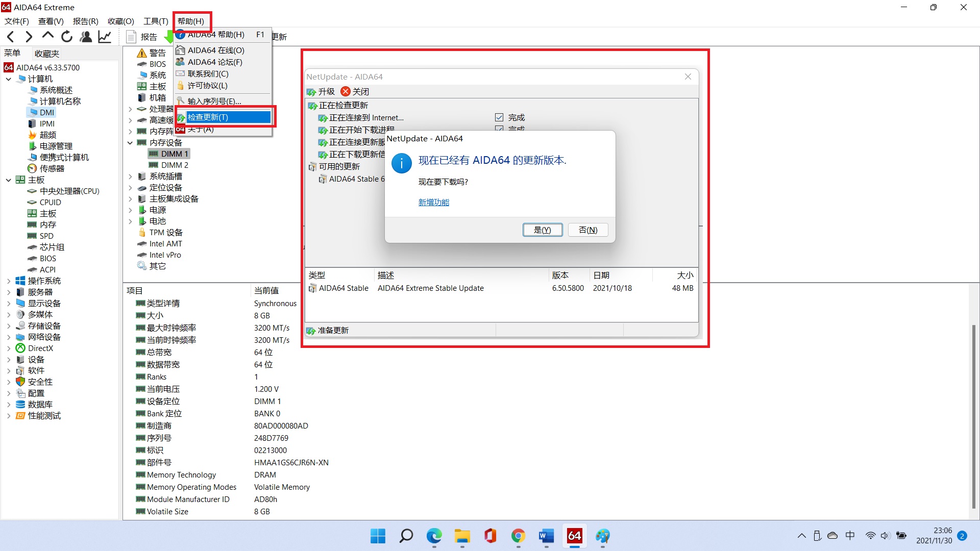The height and width of the screenshot is (551, 980).
Task: Click the graph chart toolbar icon
Action: pos(105,37)
